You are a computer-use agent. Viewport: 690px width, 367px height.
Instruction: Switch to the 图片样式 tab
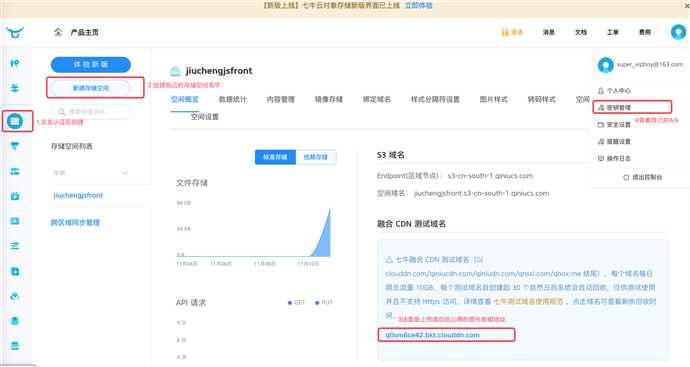pos(494,99)
